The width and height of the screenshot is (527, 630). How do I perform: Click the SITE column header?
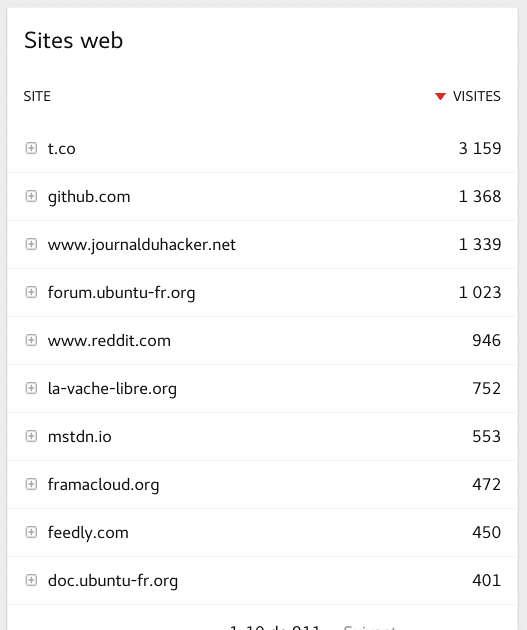[37, 96]
